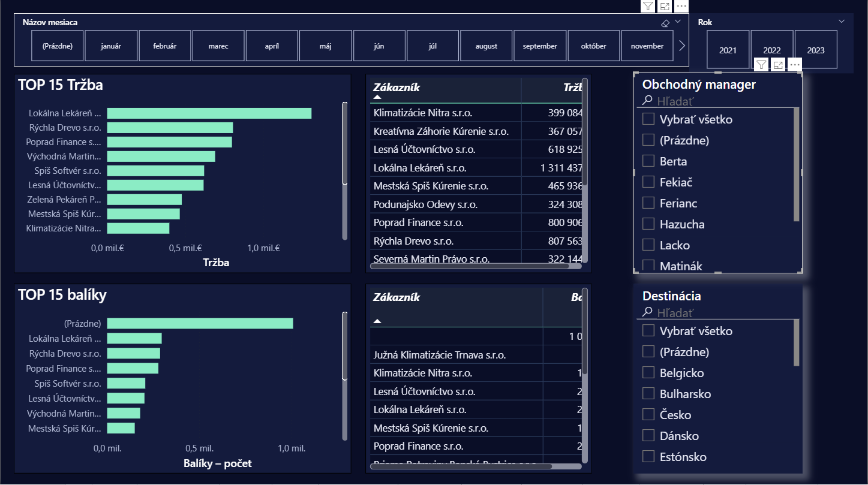
Task: Select the január month tile
Action: pyautogui.click(x=111, y=46)
